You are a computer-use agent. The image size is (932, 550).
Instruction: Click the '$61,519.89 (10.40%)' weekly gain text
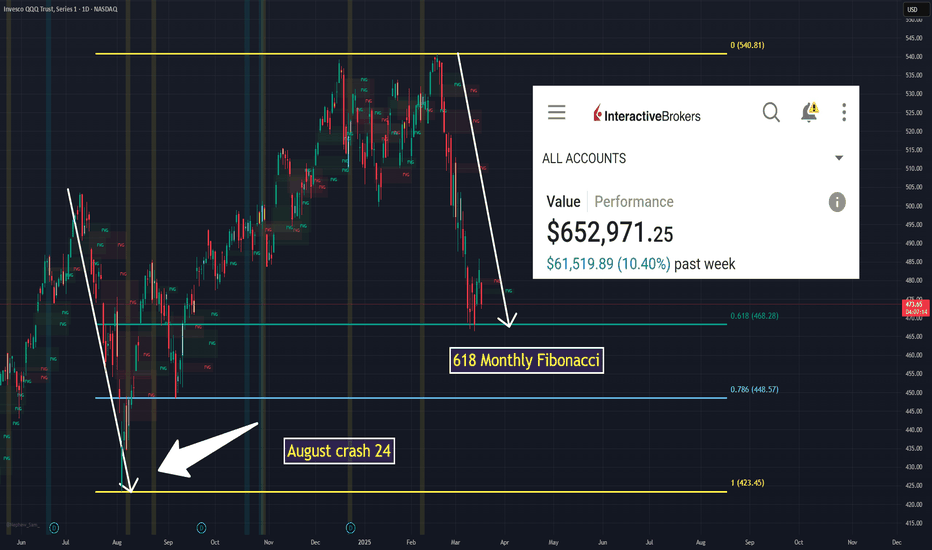[x=608, y=263]
